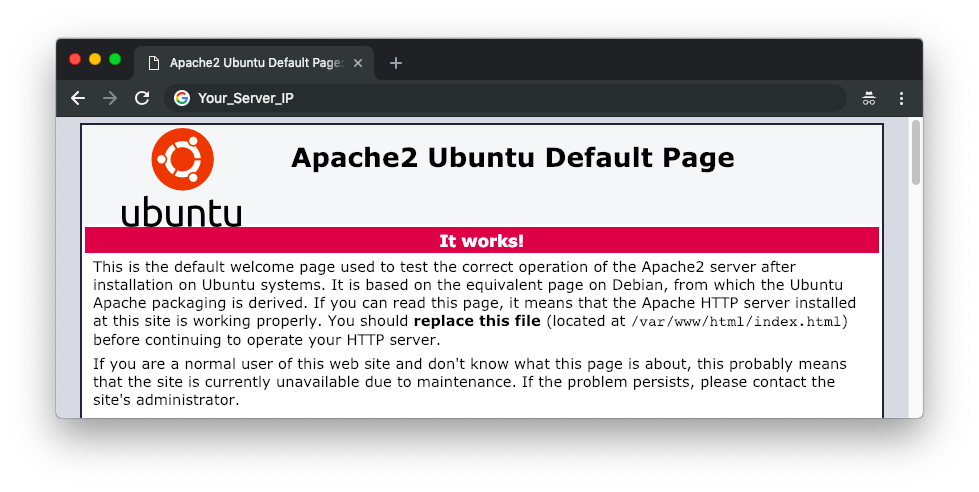Open a new tab with the plus button
This screenshot has height=492, width=979.
coord(395,63)
